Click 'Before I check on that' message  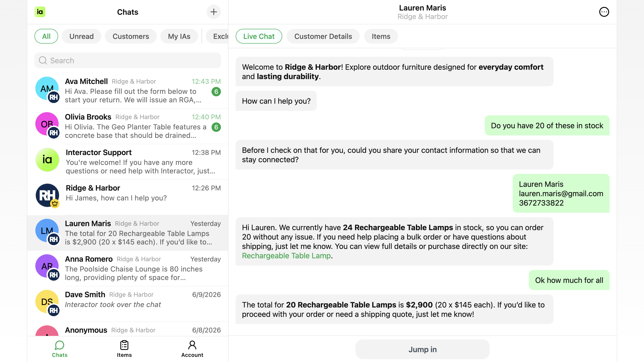point(394,155)
